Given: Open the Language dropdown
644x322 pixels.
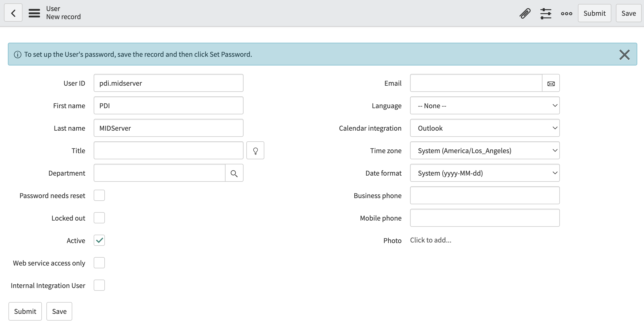Looking at the screenshot, I should click(x=485, y=106).
